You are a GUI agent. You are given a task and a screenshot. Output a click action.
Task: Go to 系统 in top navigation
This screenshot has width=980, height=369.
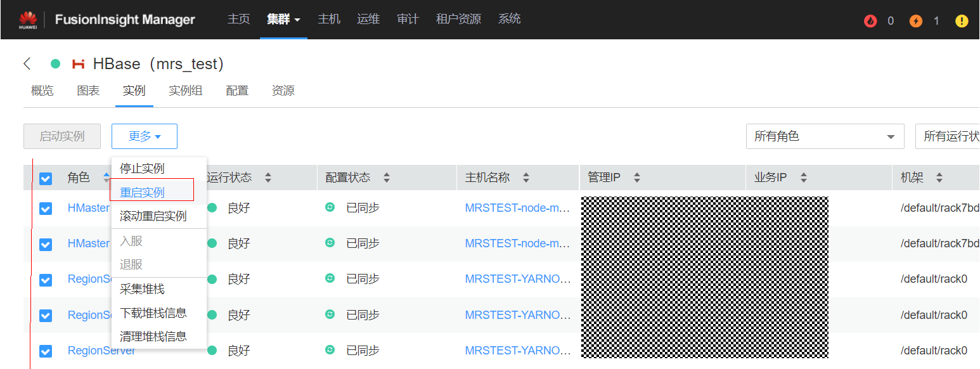click(x=510, y=19)
